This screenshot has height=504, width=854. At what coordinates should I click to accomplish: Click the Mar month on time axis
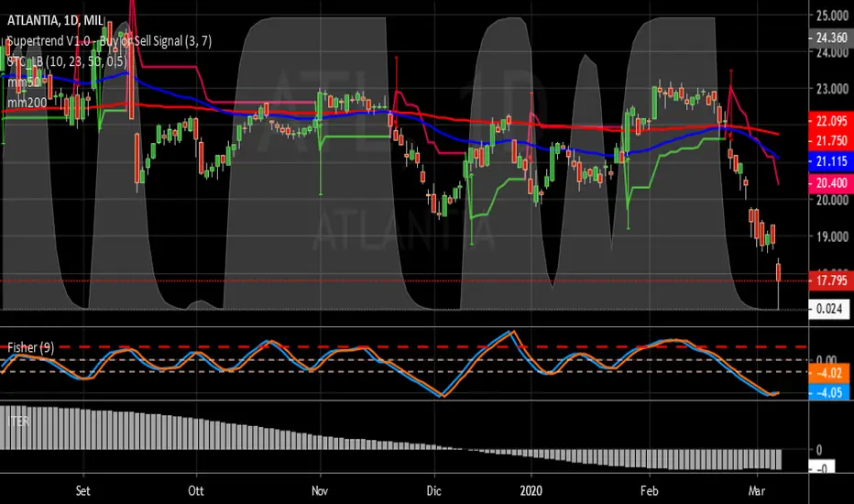pos(757,491)
